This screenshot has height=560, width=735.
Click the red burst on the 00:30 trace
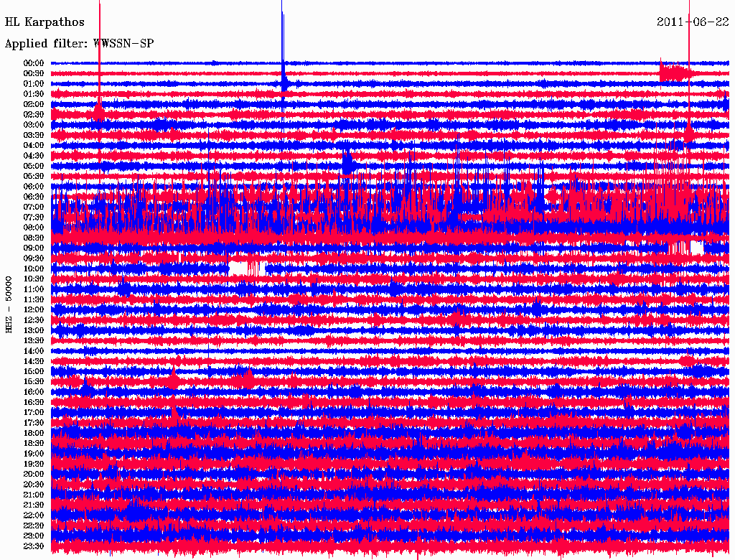click(676, 73)
